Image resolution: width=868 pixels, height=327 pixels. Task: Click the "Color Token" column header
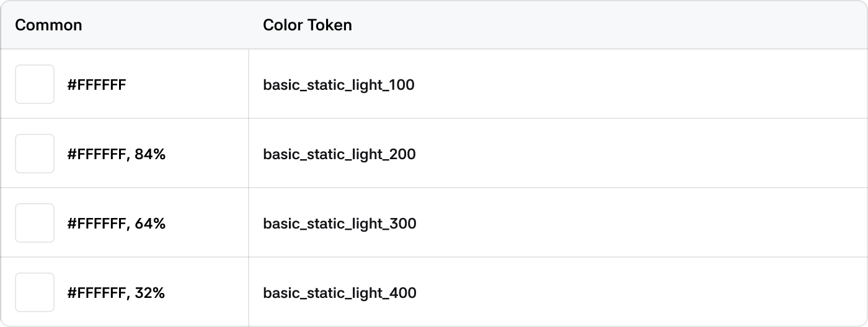[x=308, y=25]
